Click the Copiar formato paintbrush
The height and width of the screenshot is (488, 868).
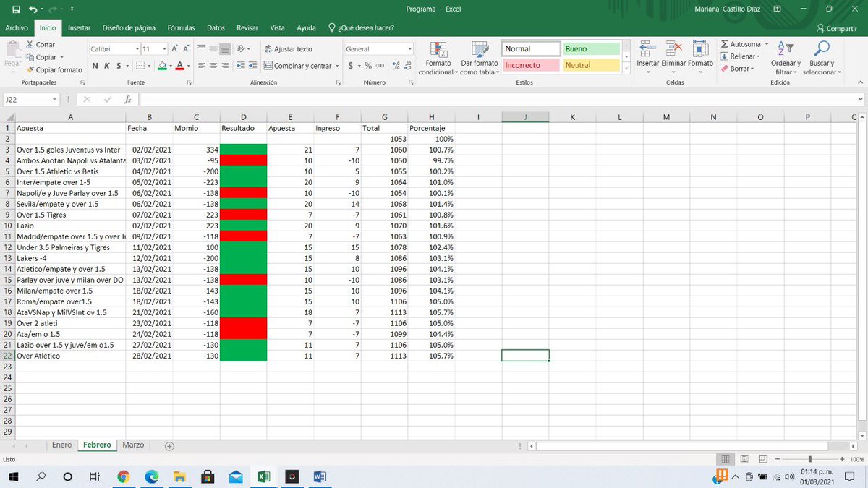30,70
